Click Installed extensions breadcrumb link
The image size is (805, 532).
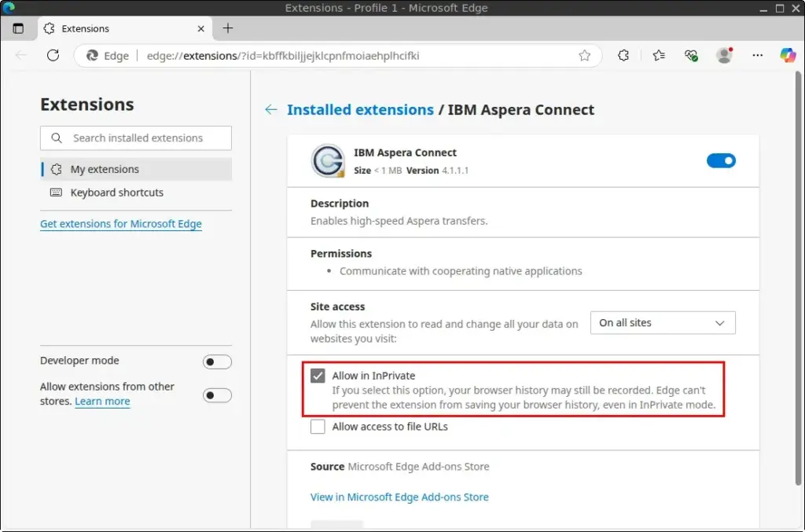click(x=360, y=110)
